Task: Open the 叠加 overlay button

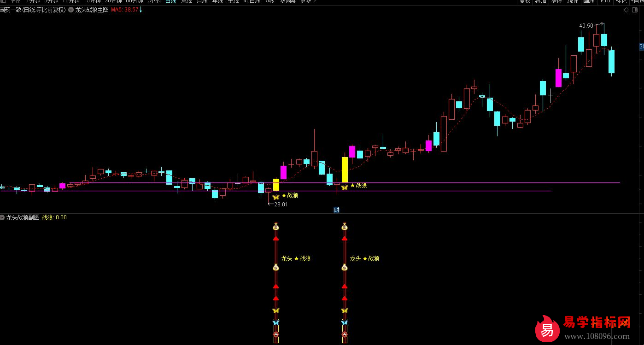Action: [x=540, y=1]
